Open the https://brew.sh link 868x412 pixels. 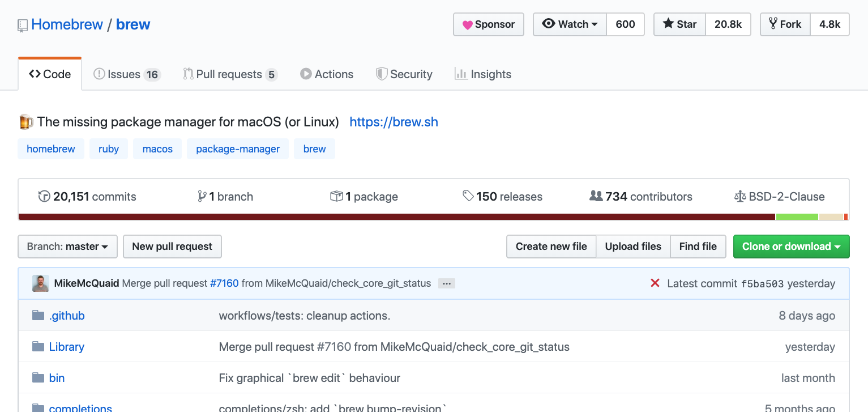[394, 122]
